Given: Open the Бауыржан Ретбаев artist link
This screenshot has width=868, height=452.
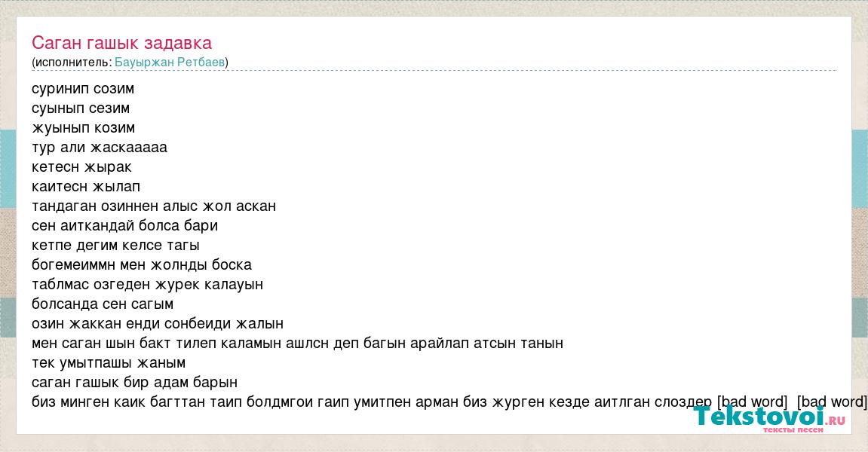Looking at the screenshot, I should [170, 63].
